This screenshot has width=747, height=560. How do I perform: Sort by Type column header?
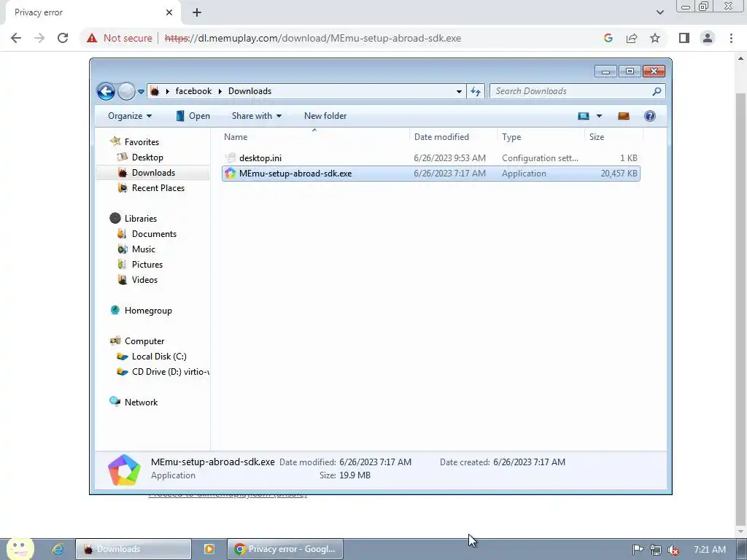click(541, 137)
